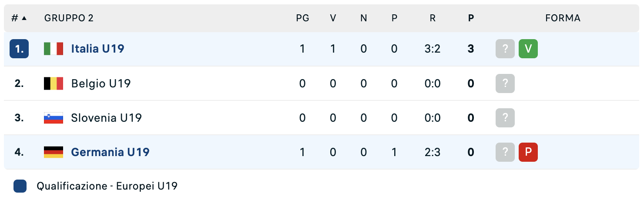This screenshot has height=200, width=644.
Task: Open Germania U19 team page
Action: 110,152
